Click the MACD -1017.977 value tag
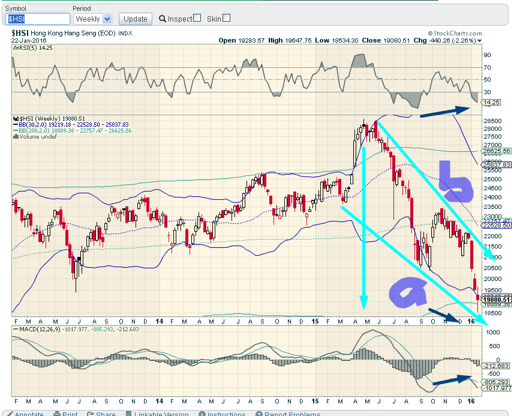Viewport: 532px width, 416px height. [x=497, y=388]
